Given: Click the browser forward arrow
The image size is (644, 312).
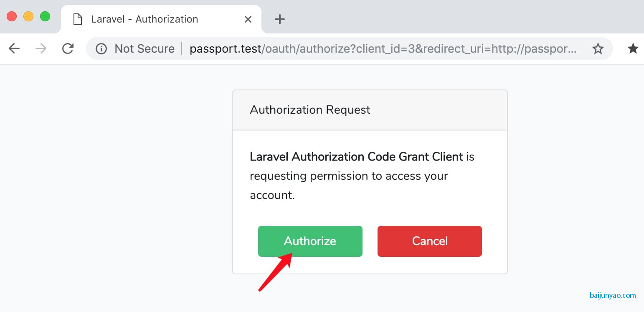Looking at the screenshot, I should click(41, 49).
